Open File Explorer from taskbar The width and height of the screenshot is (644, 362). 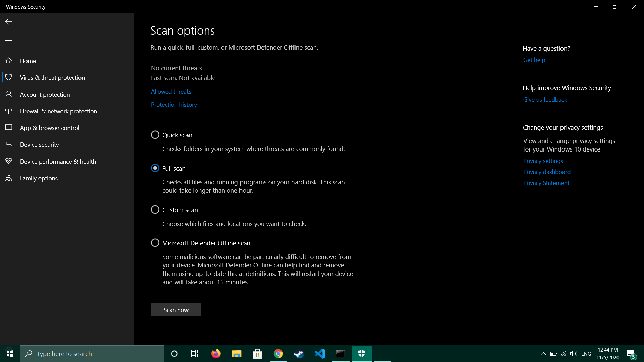tap(237, 354)
